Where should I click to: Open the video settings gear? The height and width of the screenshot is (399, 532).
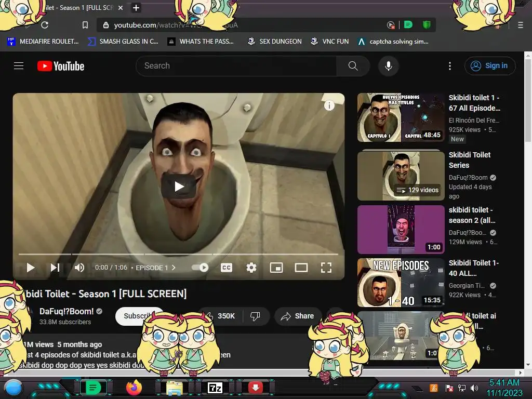251,268
